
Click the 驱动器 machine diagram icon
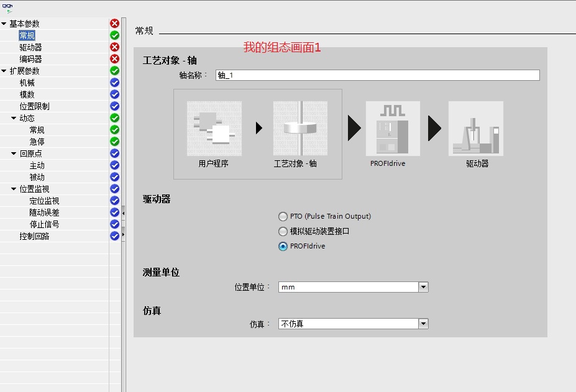click(x=476, y=129)
